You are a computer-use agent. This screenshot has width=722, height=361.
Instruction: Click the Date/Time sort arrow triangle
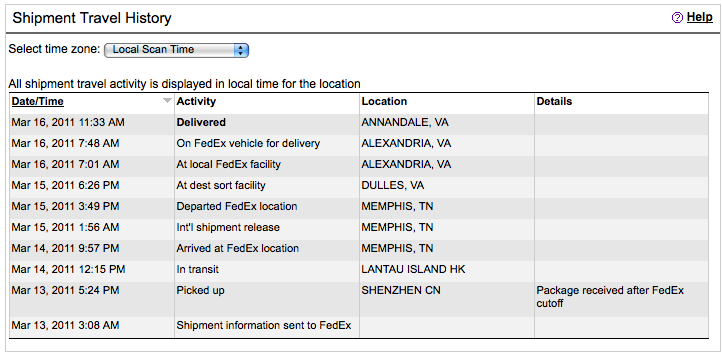[168, 101]
